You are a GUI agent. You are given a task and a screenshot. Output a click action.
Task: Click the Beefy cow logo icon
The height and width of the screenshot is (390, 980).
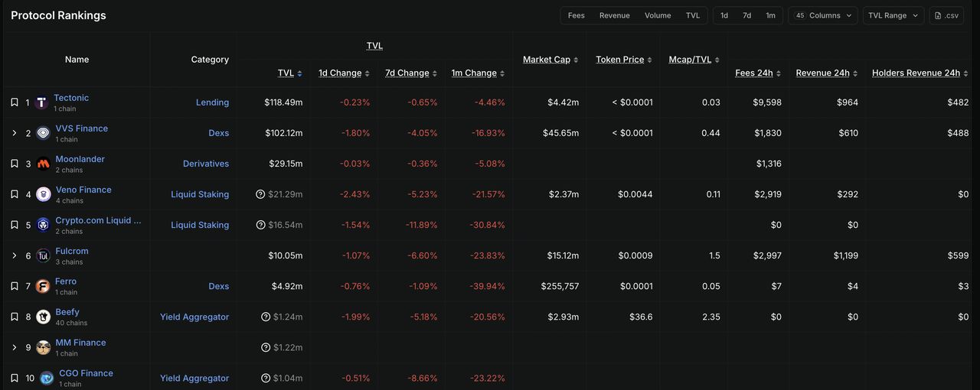[x=43, y=317]
